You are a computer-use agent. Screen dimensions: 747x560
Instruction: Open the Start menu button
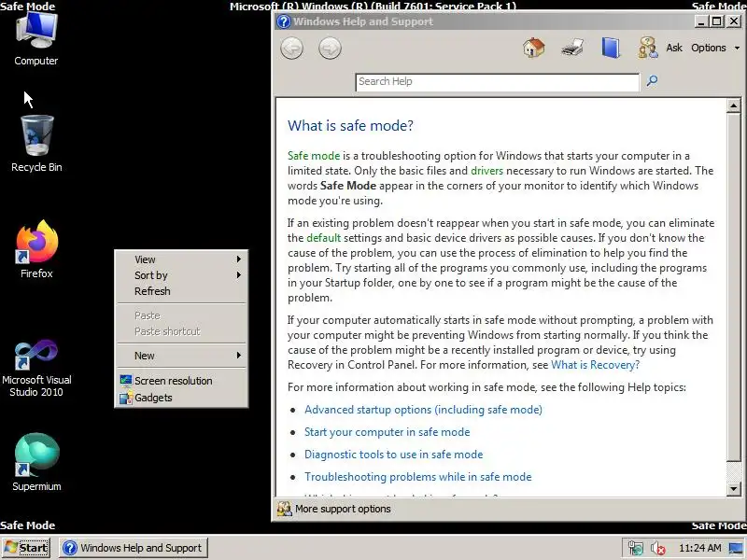coord(26,548)
